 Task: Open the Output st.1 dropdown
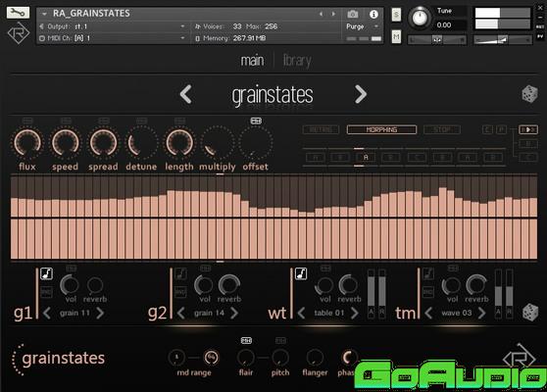tap(182, 26)
